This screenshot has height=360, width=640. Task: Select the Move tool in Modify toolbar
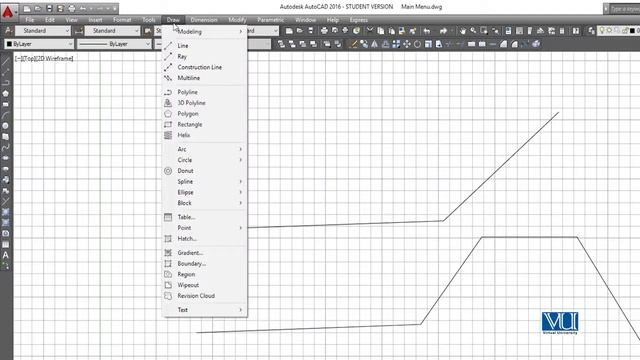coord(407,44)
